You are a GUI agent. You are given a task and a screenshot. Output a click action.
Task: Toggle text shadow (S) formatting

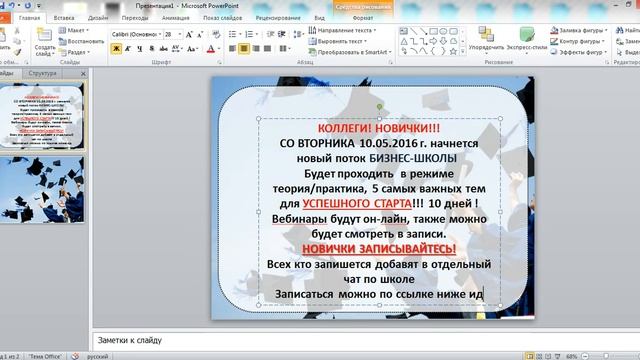(x=151, y=49)
